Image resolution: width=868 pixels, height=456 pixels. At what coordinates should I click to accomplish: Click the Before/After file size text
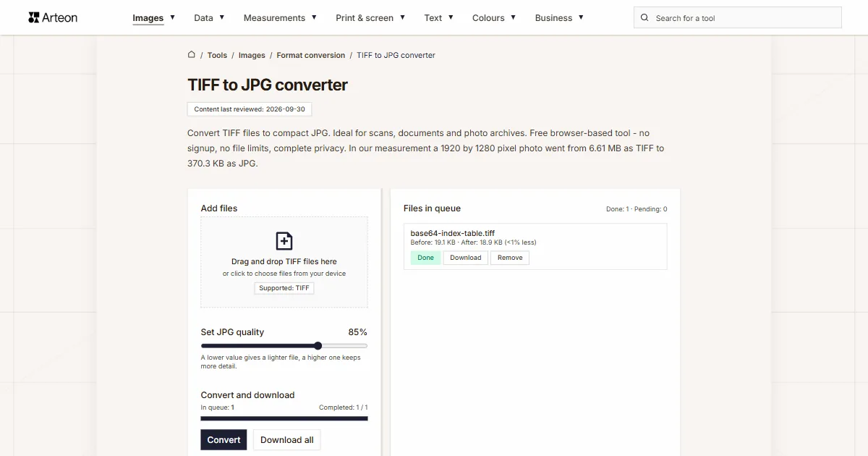[474, 242]
